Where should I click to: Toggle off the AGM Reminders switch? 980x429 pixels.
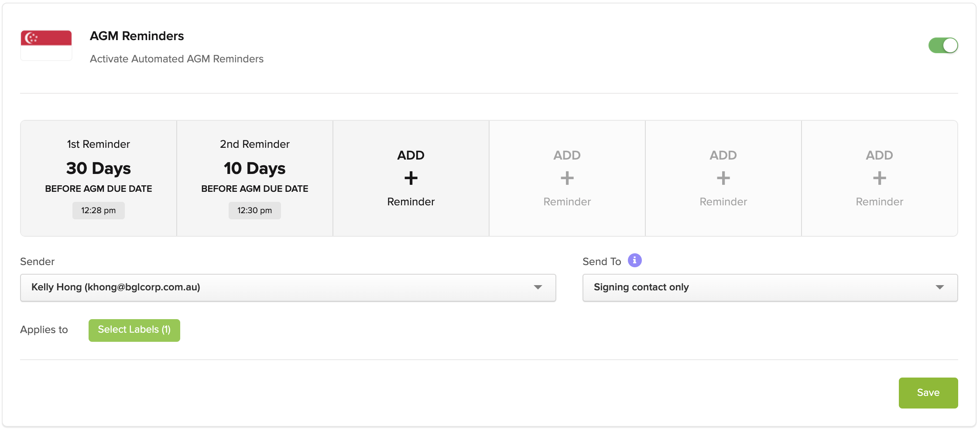[943, 45]
